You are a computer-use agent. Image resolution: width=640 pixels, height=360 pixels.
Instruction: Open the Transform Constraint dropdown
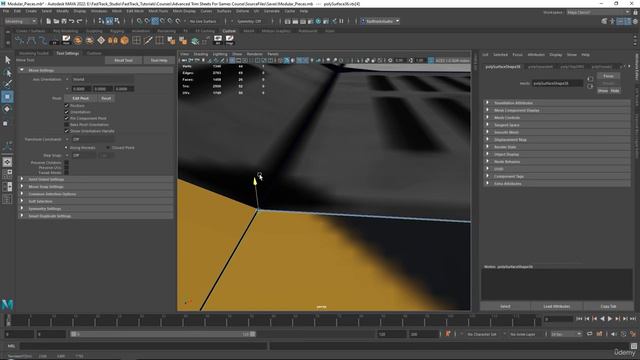(x=92, y=139)
